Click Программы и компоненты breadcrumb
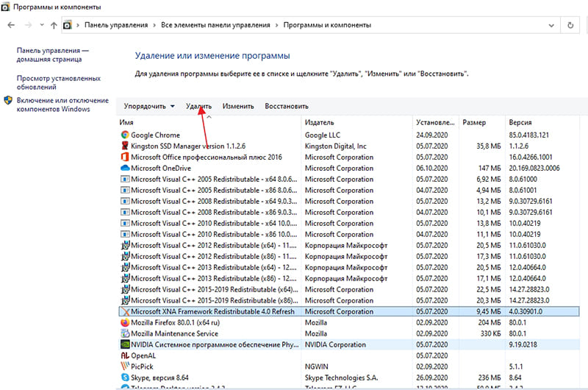 click(327, 25)
